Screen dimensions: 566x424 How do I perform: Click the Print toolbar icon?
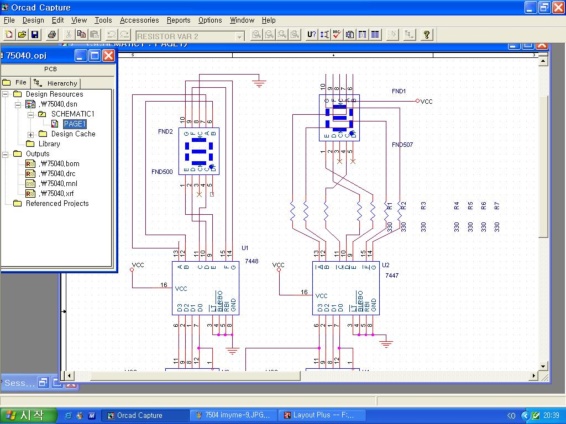(x=52, y=35)
